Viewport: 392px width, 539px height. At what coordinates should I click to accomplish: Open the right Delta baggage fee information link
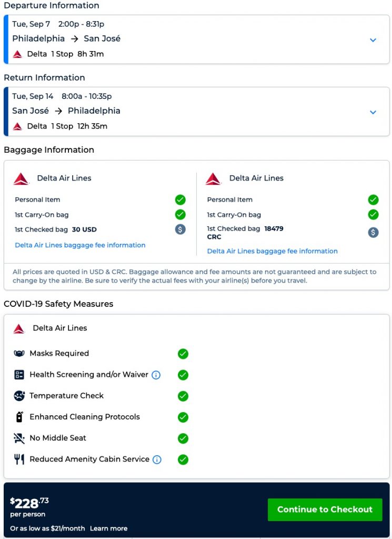point(272,251)
